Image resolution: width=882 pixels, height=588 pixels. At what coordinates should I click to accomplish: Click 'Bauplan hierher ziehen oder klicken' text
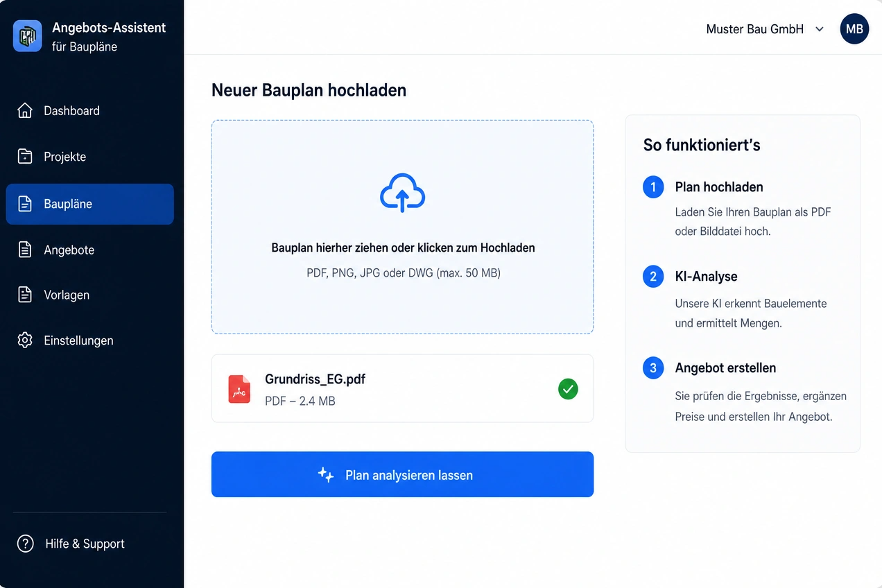point(403,248)
